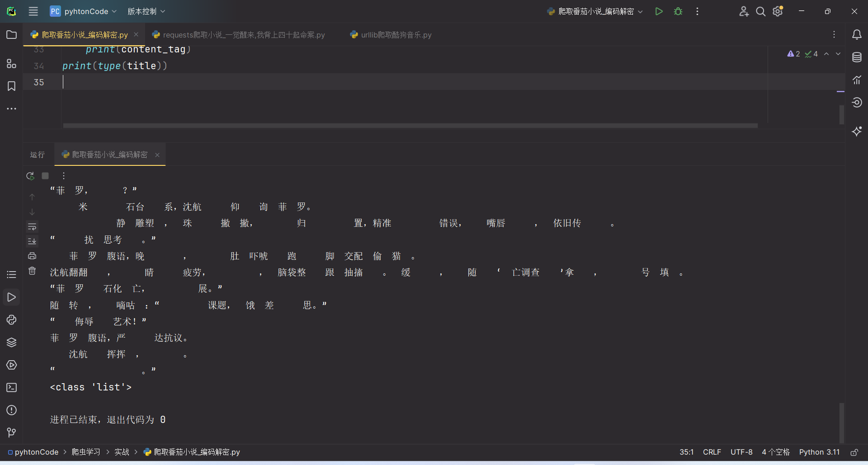Open the main hamburger menu
This screenshot has width=868, height=465.
33,11
